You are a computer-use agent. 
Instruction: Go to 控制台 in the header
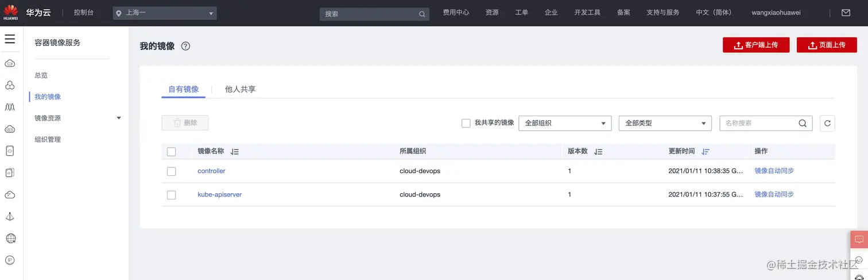click(x=84, y=12)
